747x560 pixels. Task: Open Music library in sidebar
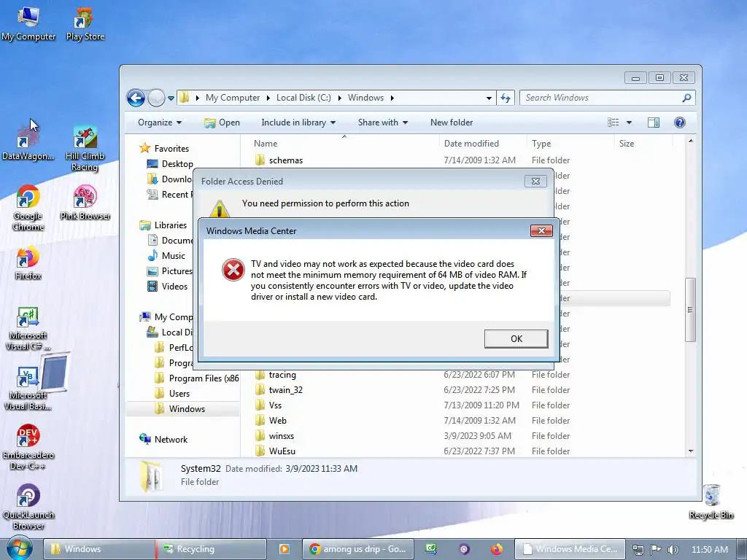point(166,256)
